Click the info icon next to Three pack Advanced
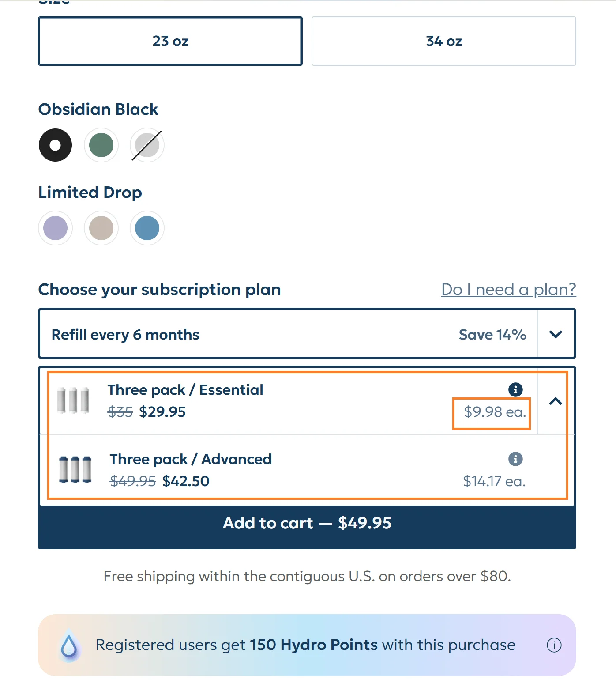 (x=515, y=459)
